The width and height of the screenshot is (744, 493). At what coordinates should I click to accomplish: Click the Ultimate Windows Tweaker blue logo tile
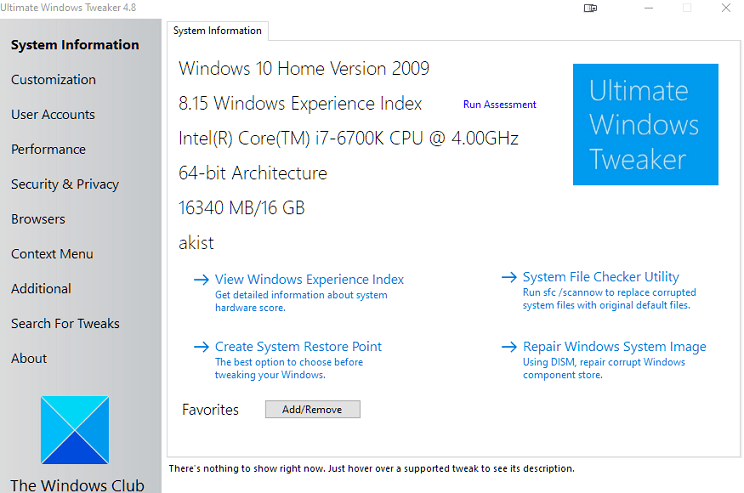tap(645, 125)
